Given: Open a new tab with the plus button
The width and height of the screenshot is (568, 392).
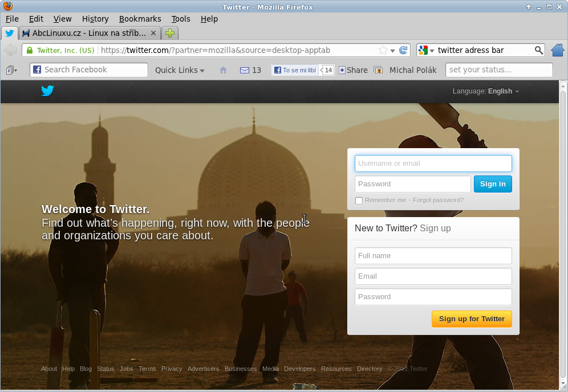Looking at the screenshot, I should click(170, 33).
